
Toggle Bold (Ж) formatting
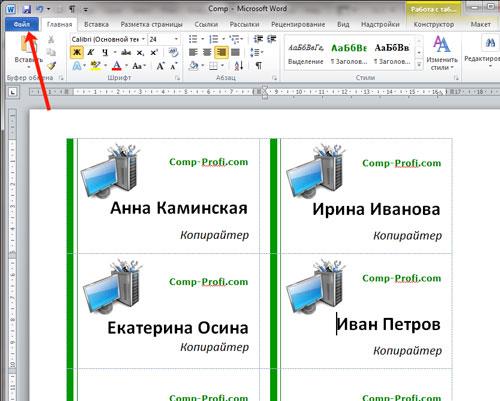[77, 52]
